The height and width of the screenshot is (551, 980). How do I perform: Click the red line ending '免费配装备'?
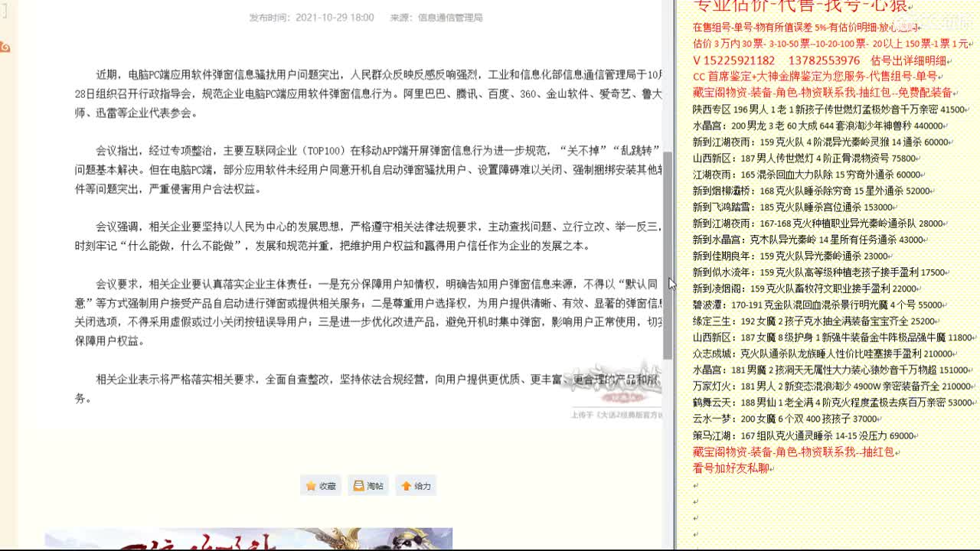click(823, 93)
